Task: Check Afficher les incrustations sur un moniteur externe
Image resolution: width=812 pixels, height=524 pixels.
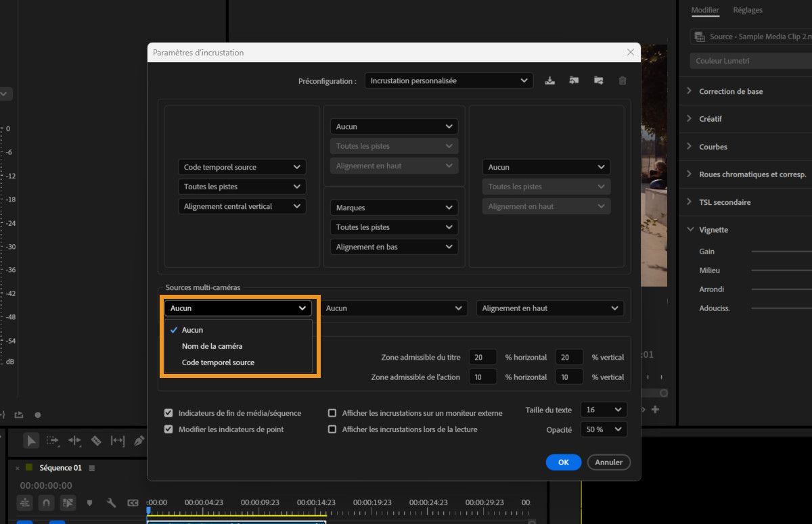Action: [x=332, y=413]
